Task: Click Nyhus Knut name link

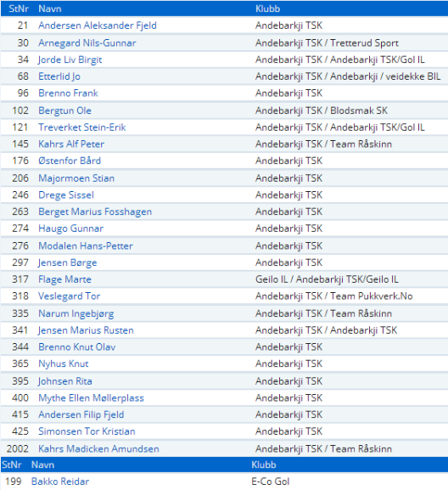Action: (x=64, y=363)
